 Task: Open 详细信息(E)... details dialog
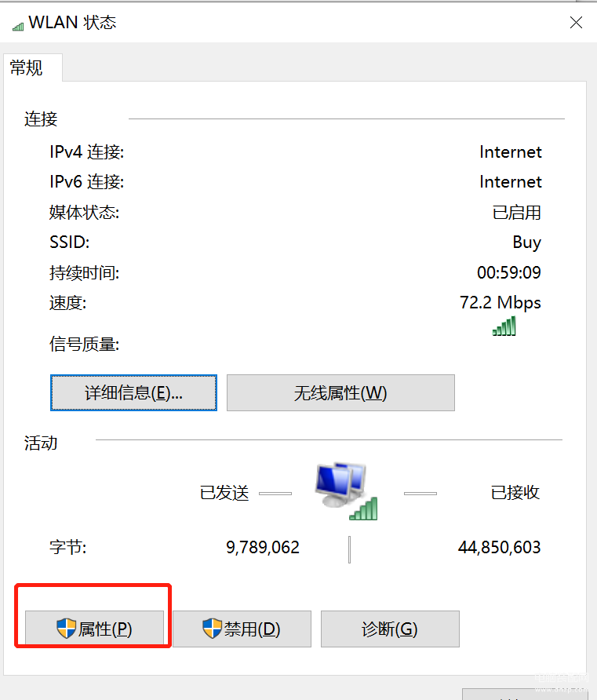[x=134, y=393]
